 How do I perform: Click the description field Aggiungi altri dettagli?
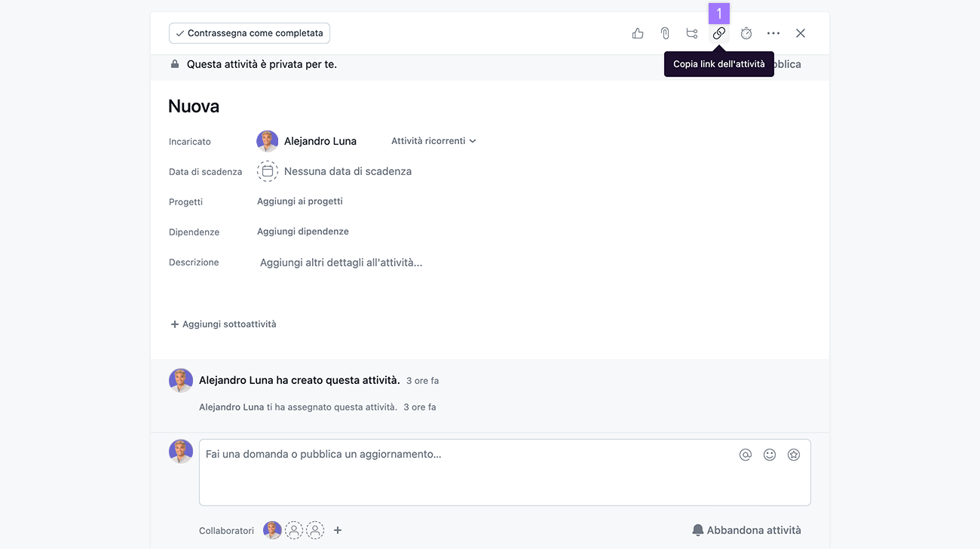tap(341, 262)
